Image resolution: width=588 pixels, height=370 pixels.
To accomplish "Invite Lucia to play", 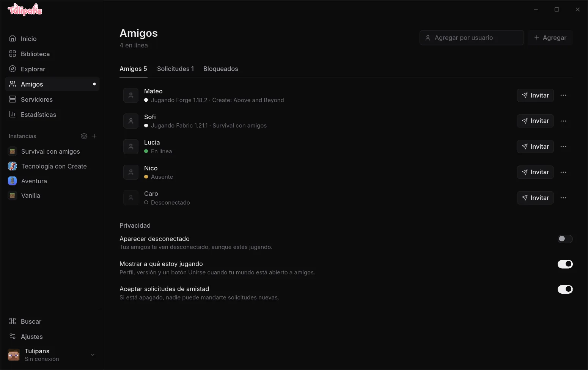I will (x=535, y=146).
